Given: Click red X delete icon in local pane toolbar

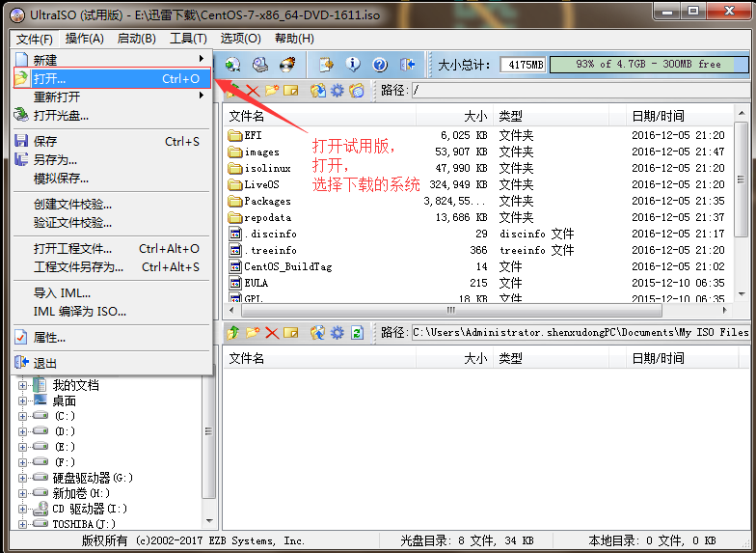Looking at the screenshot, I should [x=272, y=332].
